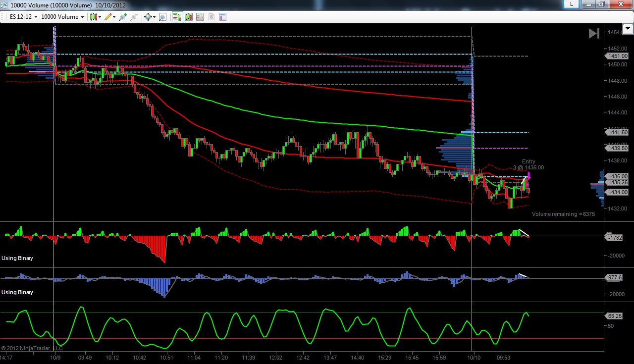The height and width of the screenshot is (364, 634).
Task: Click the L link button in title bar
Action: [572, 4]
